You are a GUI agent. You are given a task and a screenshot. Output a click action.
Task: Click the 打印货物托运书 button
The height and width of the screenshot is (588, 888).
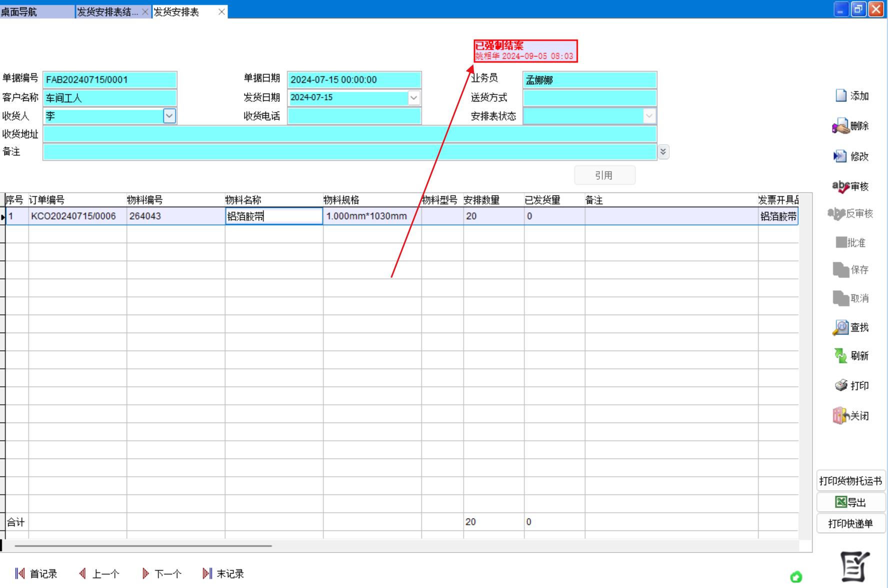850,481
